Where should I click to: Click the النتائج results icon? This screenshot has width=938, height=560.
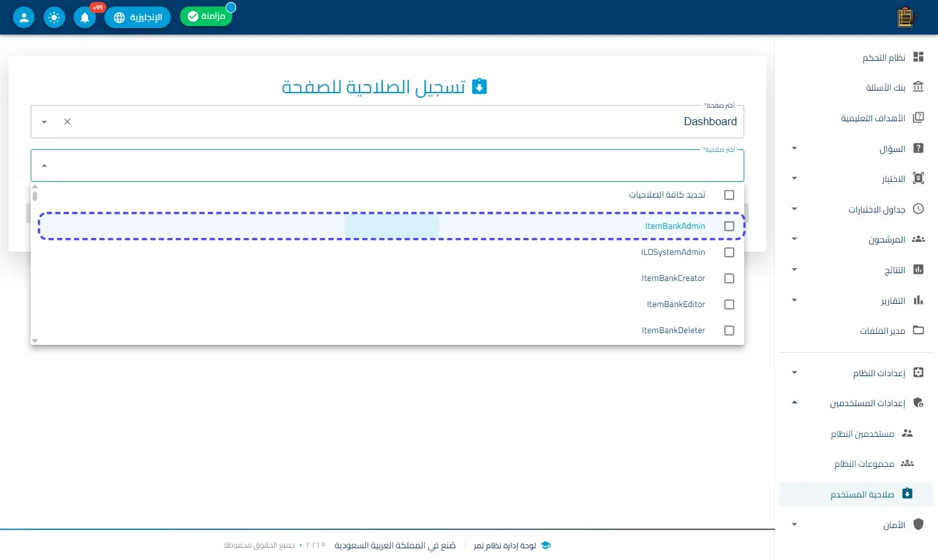tap(918, 270)
